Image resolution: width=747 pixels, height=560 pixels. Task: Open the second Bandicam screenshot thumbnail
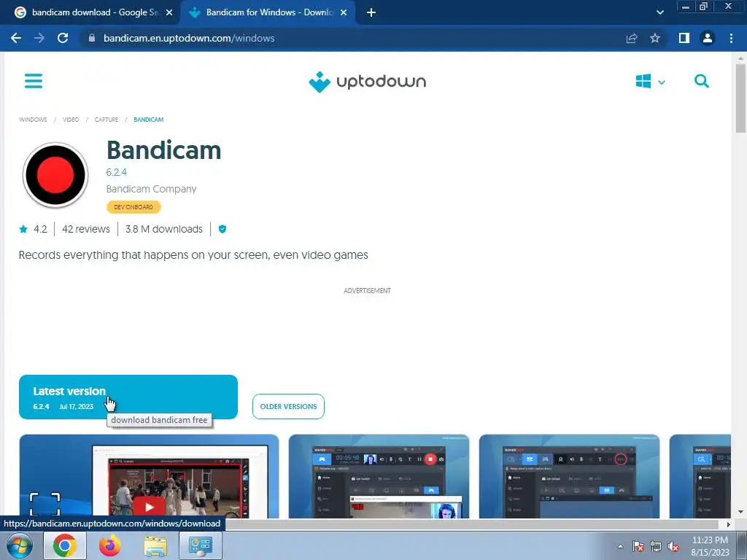pyautogui.click(x=379, y=476)
